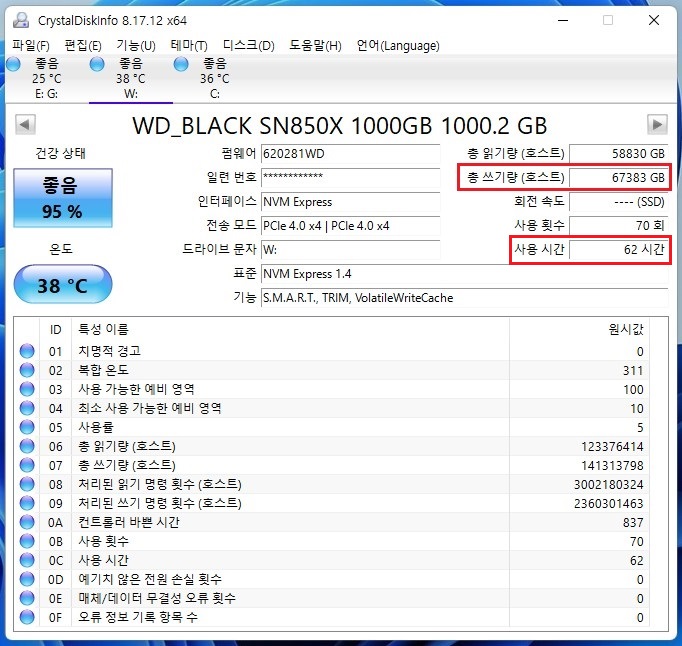This screenshot has width=682, height=646.
Task: Select the C: disk status orb
Action: [x=181, y=64]
